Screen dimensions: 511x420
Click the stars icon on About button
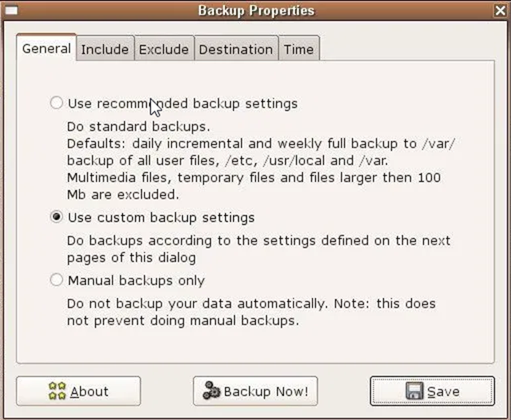(57, 391)
